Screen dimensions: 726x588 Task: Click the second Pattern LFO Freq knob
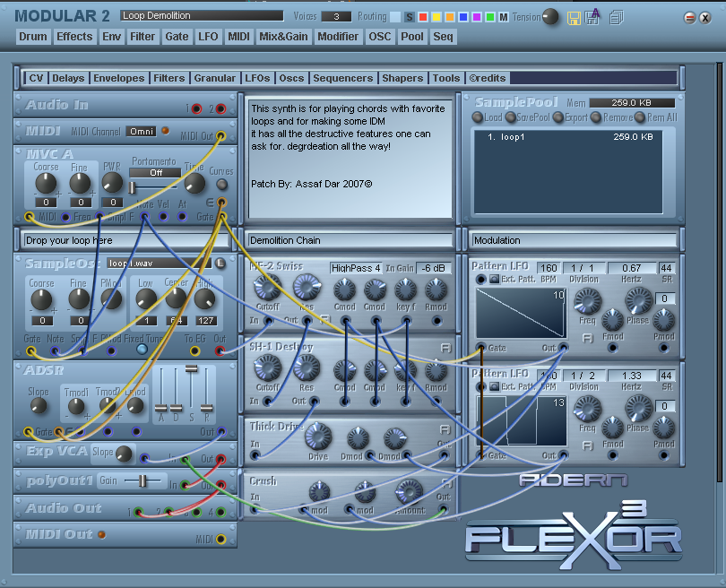pyautogui.click(x=588, y=408)
